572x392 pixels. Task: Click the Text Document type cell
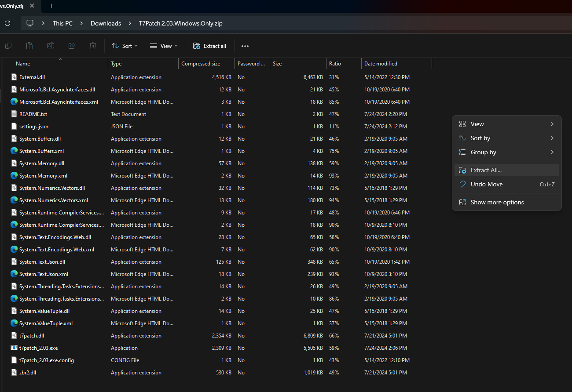coord(128,114)
